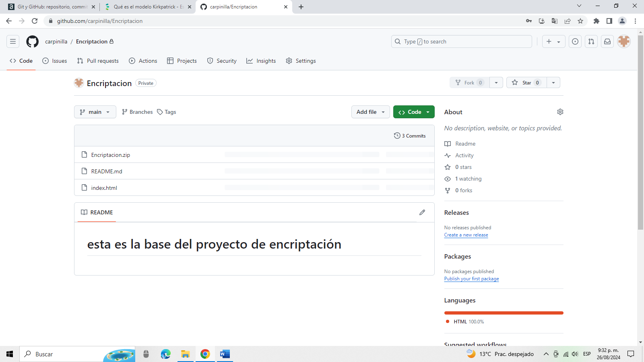
Task: Open Chrome tab search chevron
Action: (x=579, y=6)
